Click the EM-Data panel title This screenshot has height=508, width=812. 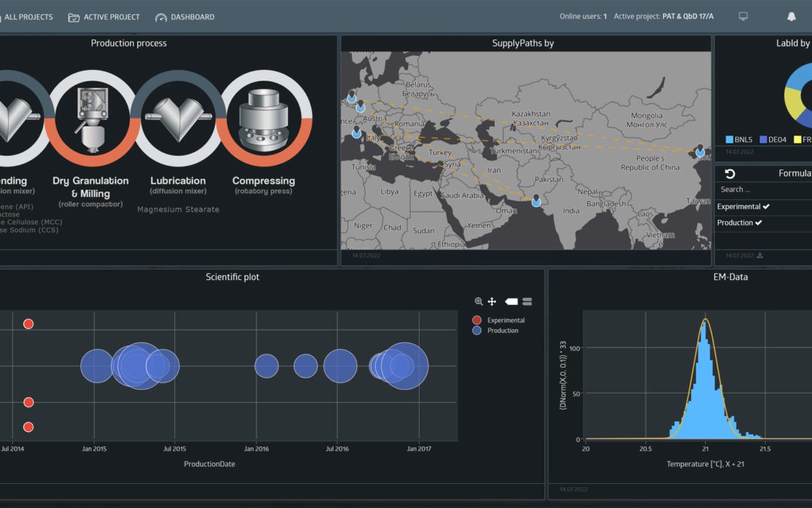pyautogui.click(x=731, y=277)
